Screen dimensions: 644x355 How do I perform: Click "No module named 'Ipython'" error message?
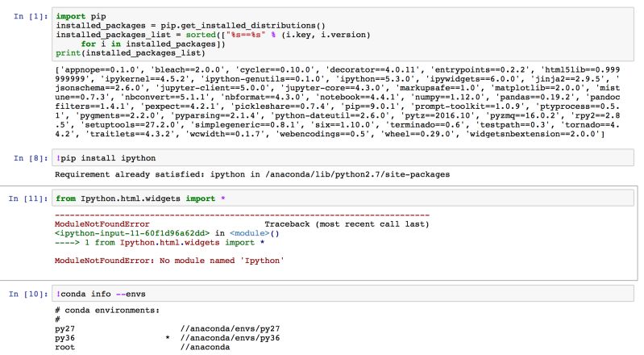click(222, 261)
